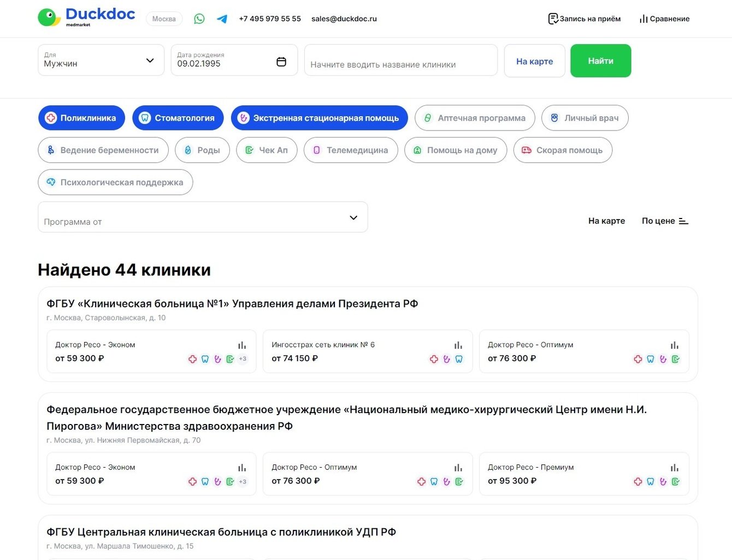Click the sales@duckdoc.ru email link
Screen dimensions: 732x560
coord(344,19)
